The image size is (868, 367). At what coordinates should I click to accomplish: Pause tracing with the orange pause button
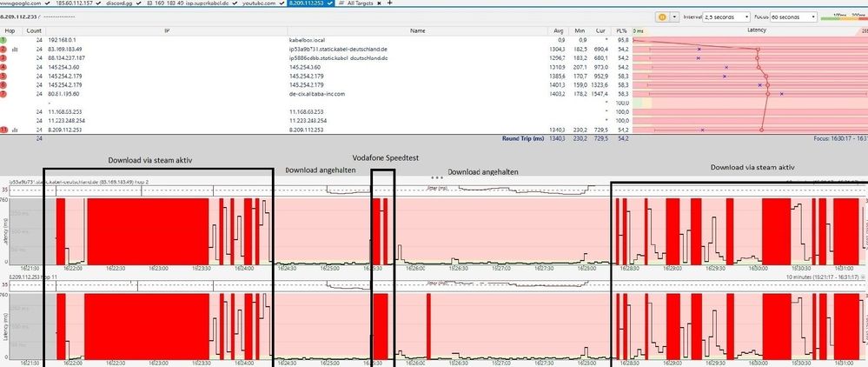pos(662,17)
